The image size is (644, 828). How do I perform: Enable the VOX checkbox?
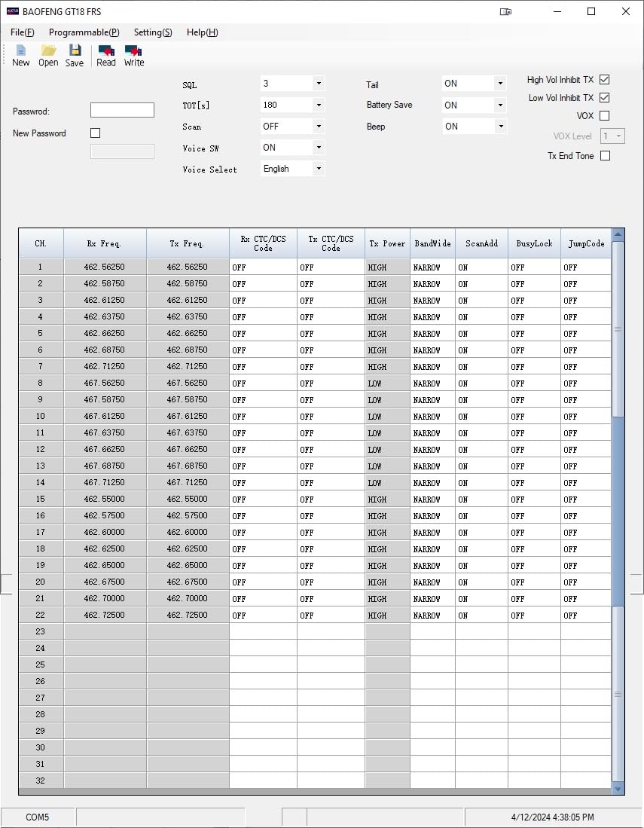[605, 115]
